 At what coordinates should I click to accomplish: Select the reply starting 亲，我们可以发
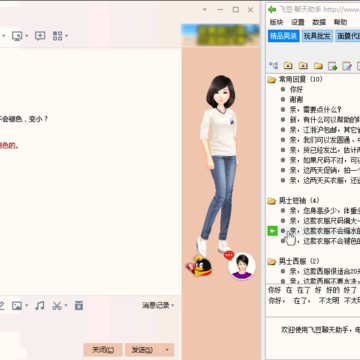click(325, 140)
